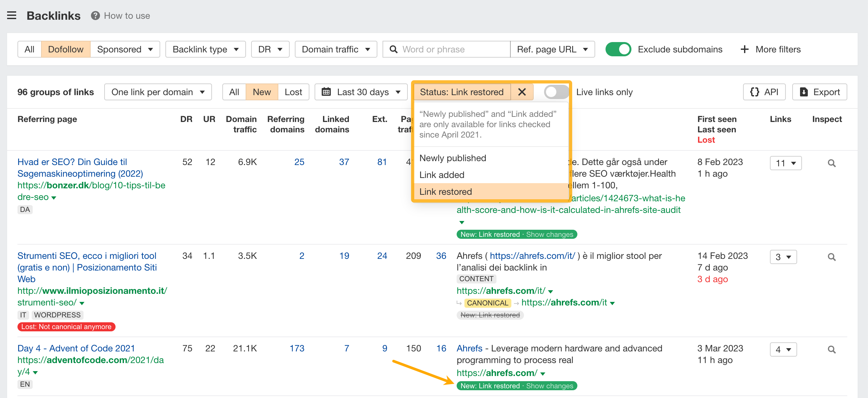The width and height of the screenshot is (868, 398).
Task: Click Show changes in adventofcode row badge
Action: 550,386
